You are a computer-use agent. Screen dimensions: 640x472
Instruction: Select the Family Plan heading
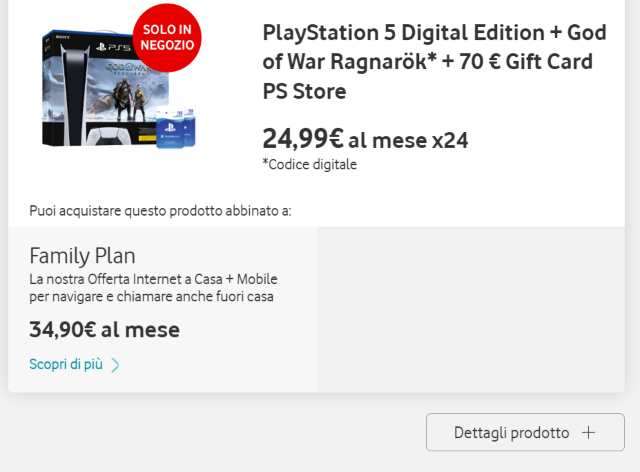tap(82, 255)
